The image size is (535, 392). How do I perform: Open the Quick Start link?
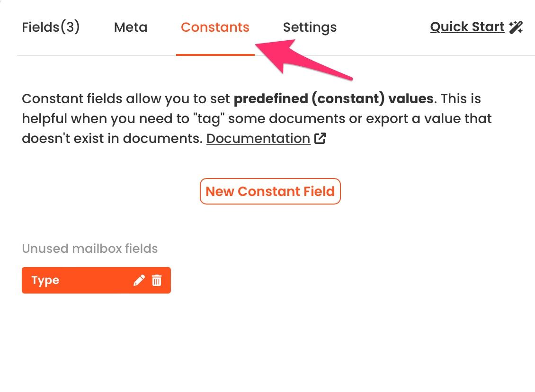(467, 27)
